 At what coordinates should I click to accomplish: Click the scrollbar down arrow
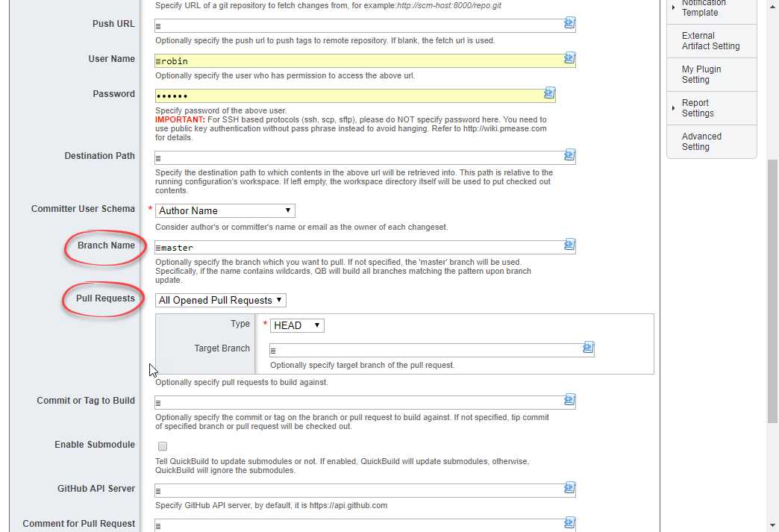pos(772,525)
